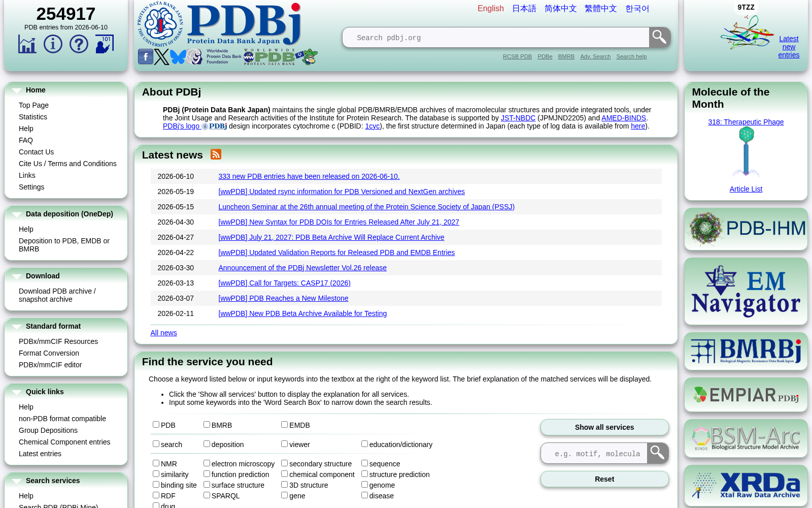The height and width of the screenshot is (508, 812).
Task: Open the BMRBj banner
Action: [746, 351]
